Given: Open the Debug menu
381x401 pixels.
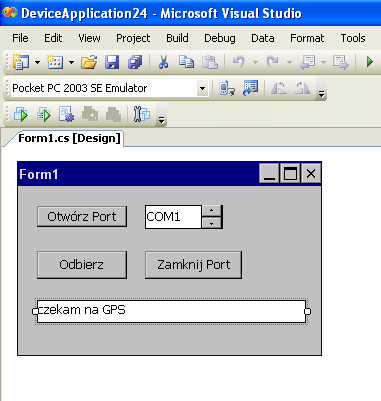Looking at the screenshot, I should tap(220, 38).
